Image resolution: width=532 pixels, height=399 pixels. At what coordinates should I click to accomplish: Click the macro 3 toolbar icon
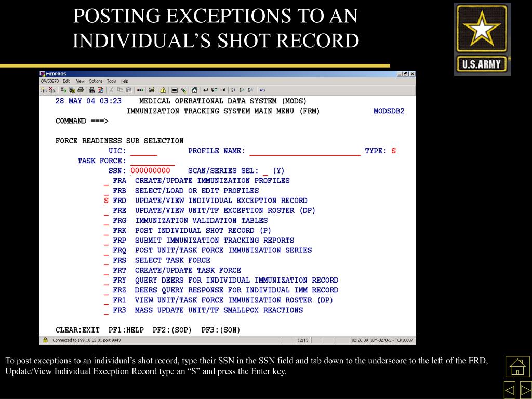pos(250,90)
